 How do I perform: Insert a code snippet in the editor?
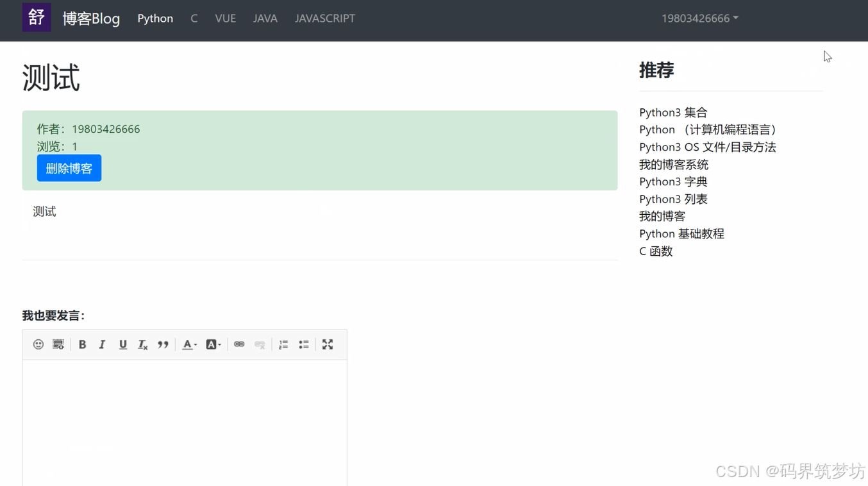58,344
